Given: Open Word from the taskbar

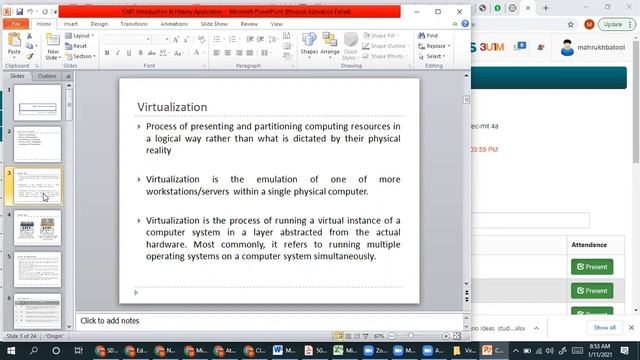Looking at the screenshot, I should (284, 351).
